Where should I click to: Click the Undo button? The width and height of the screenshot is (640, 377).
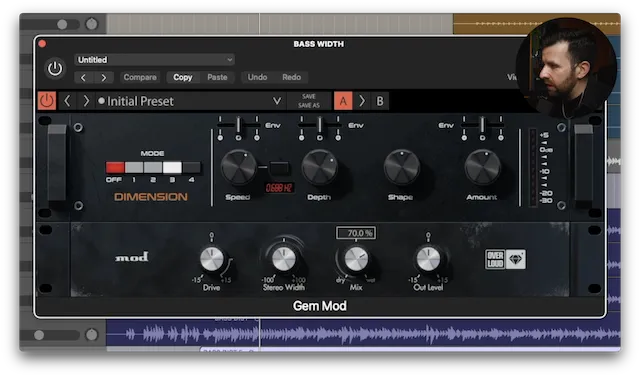[257, 77]
